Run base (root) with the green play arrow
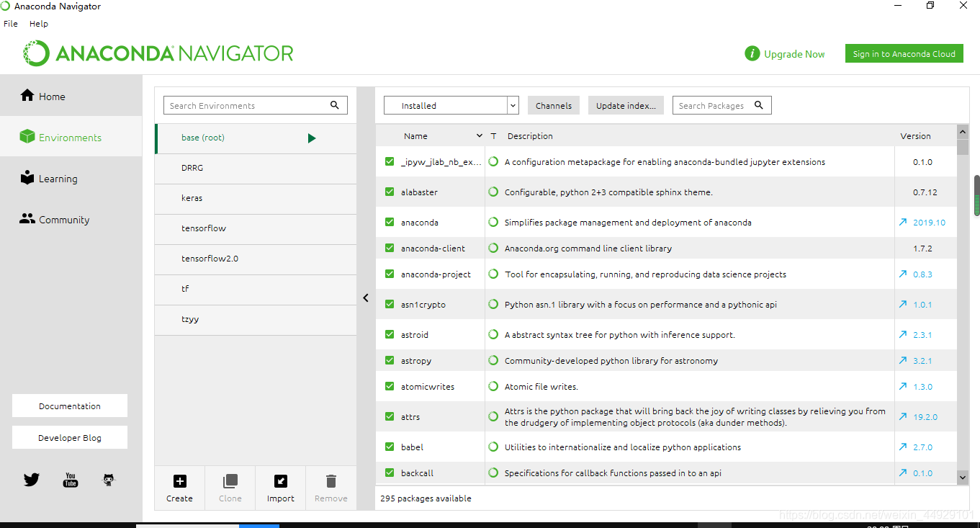Viewport: 980px width, 528px height. pyautogui.click(x=312, y=138)
